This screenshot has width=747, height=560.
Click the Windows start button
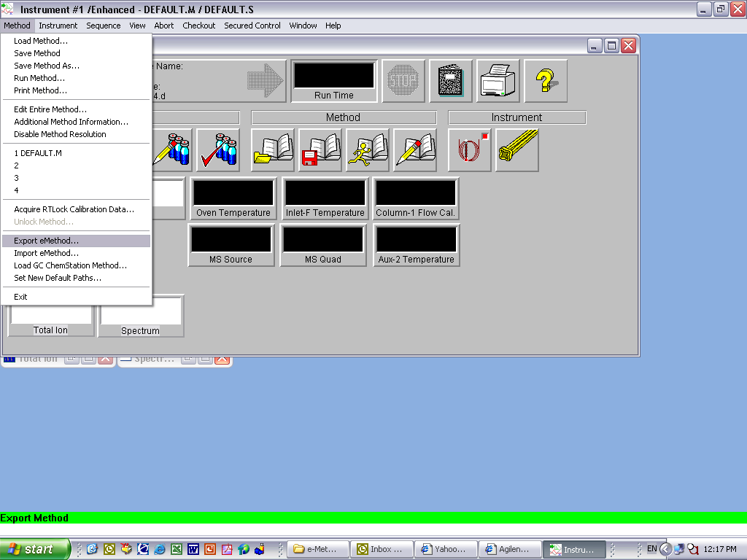point(35,549)
